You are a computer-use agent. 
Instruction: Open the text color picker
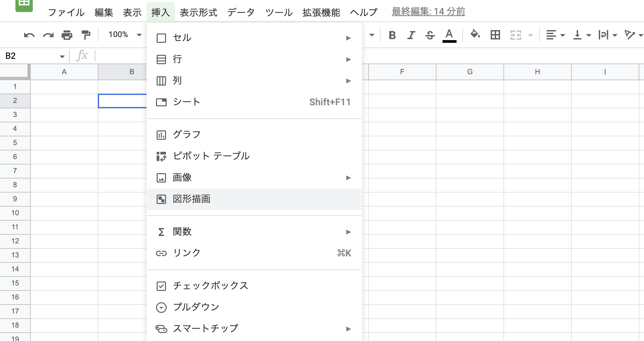pyautogui.click(x=450, y=35)
